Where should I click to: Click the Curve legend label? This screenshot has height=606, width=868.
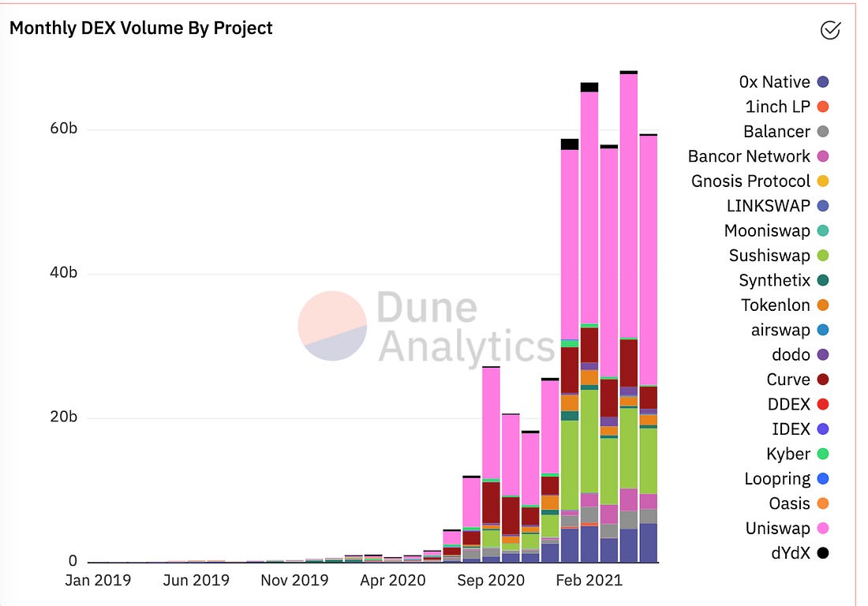tap(788, 380)
